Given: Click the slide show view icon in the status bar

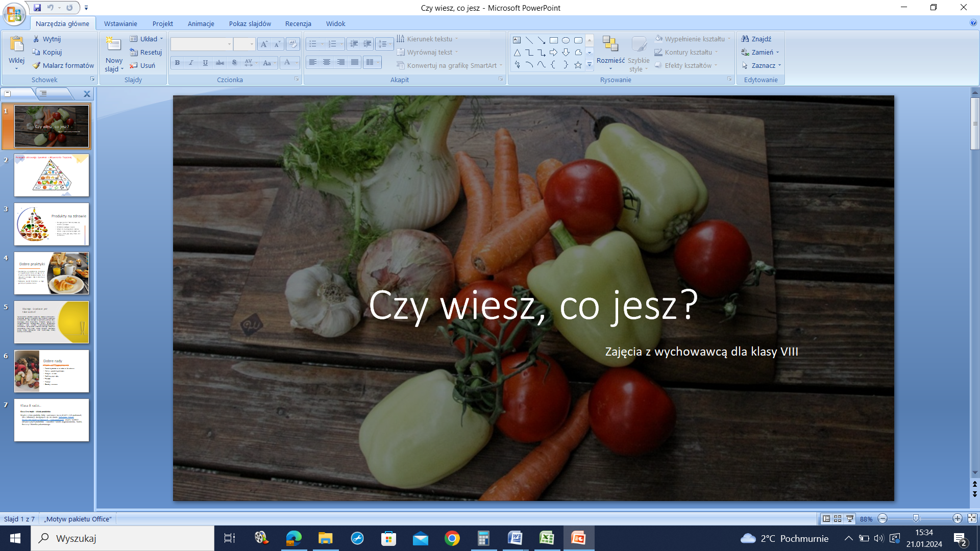Looking at the screenshot, I should [x=850, y=518].
